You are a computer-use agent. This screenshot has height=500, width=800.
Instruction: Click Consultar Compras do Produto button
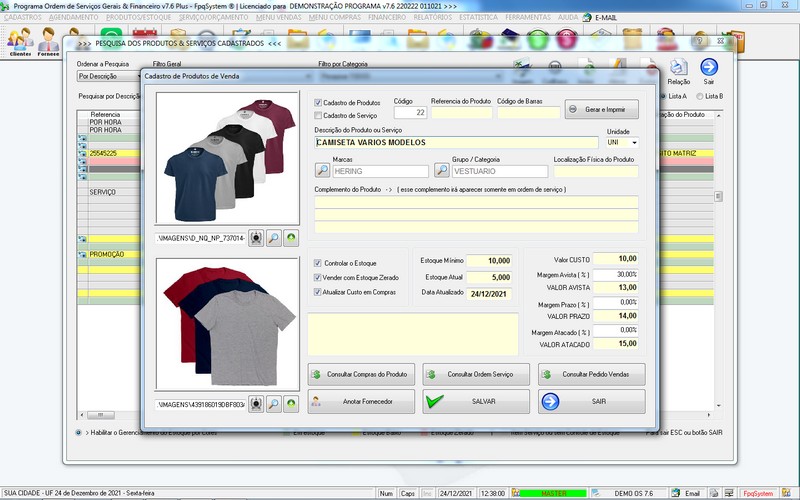[361, 374]
